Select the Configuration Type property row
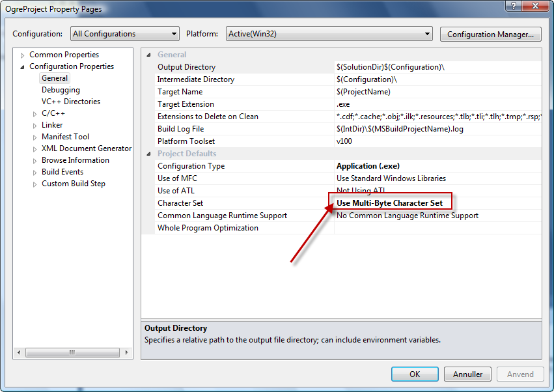This screenshot has height=392, width=554. click(341, 166)
